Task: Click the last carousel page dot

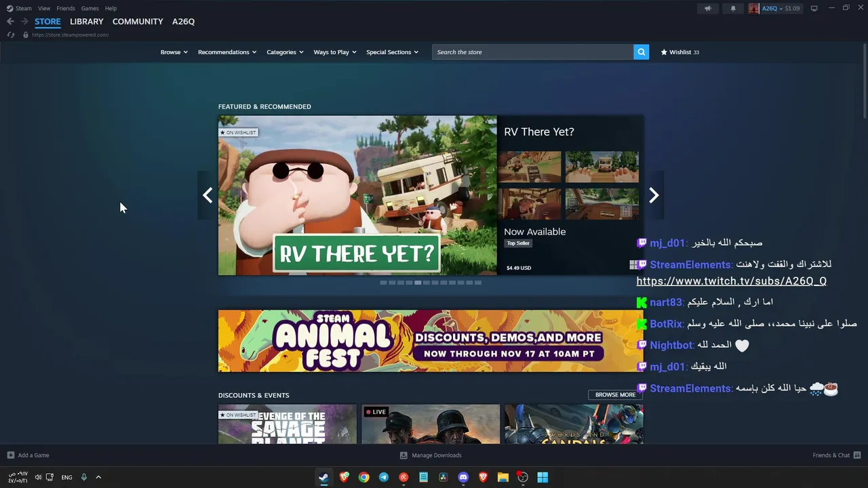Action: click(x=478, y=283)
